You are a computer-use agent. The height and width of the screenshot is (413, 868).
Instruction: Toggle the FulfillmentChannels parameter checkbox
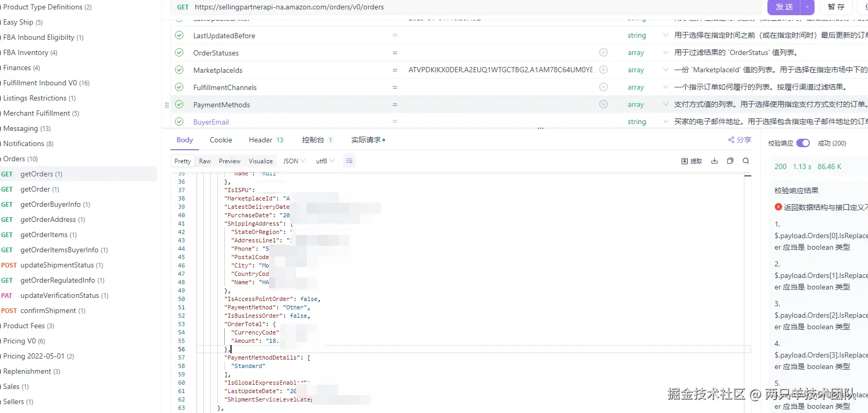[179, 87]
